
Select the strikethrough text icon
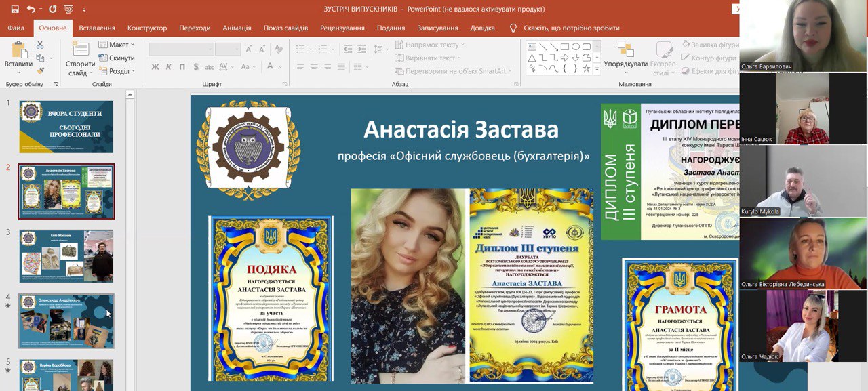210,68
